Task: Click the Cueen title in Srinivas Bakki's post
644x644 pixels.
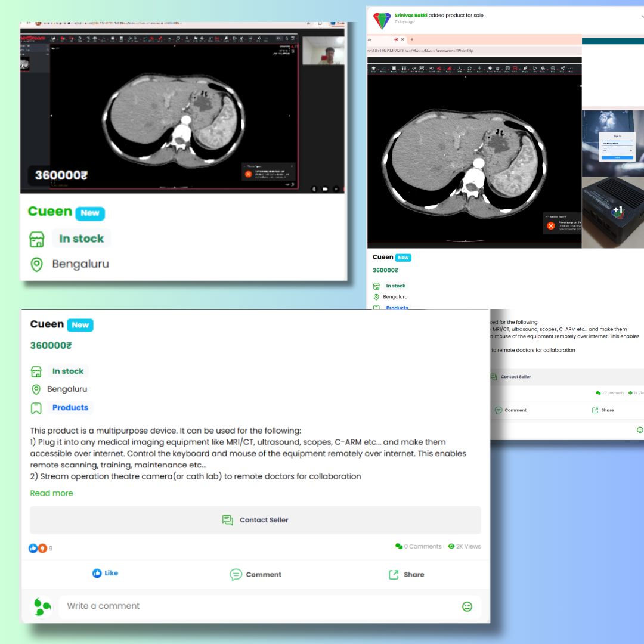Action: [x=383, y=257]
